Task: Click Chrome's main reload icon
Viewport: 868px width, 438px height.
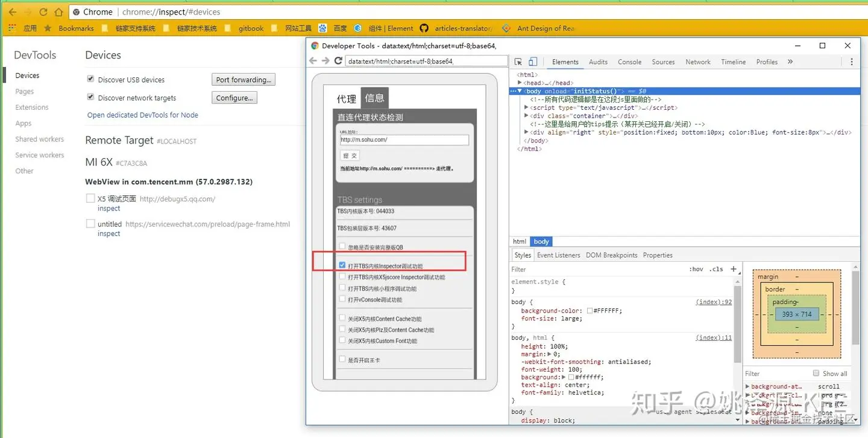Action: 43,12
